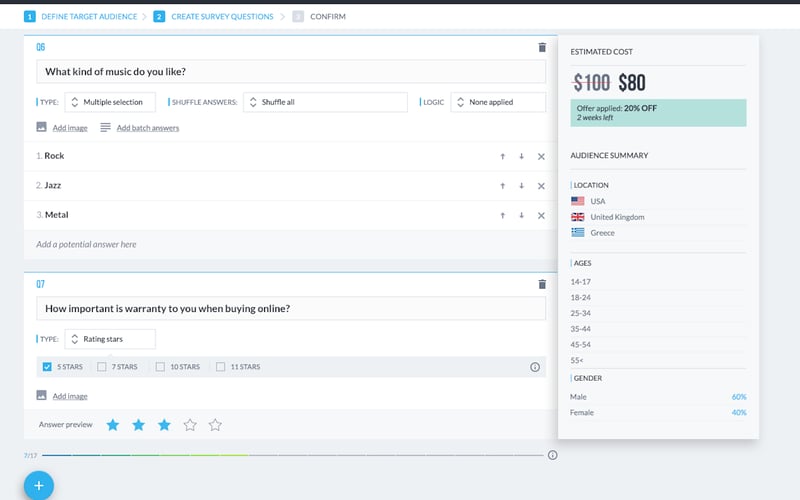Click the 25-34 age range
Screen dimensions: 800x500
(581, 313)
